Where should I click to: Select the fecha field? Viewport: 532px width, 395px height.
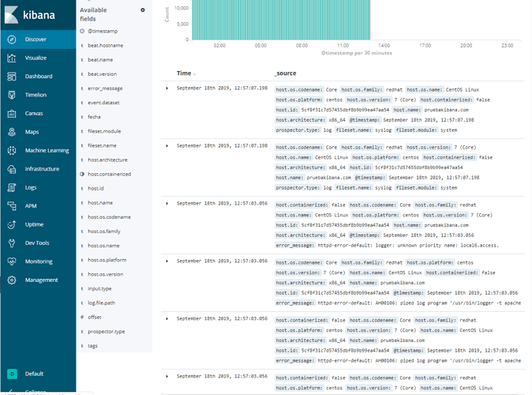[94, 117]
